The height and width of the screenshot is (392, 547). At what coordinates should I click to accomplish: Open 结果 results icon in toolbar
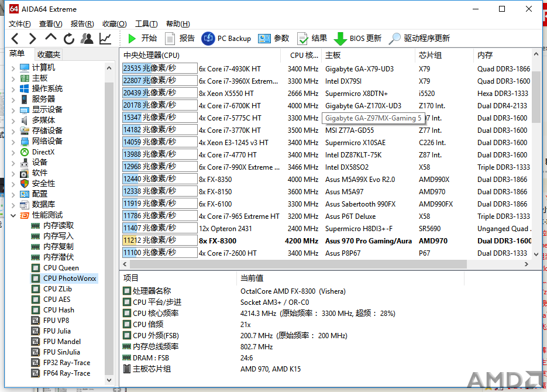302,39
